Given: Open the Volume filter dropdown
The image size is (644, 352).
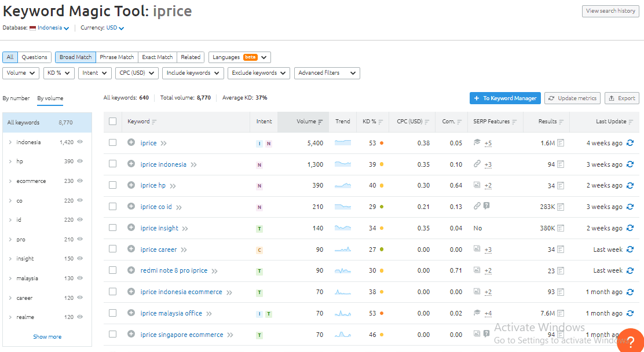Looking at the screenshot, I should click(21, 73).
